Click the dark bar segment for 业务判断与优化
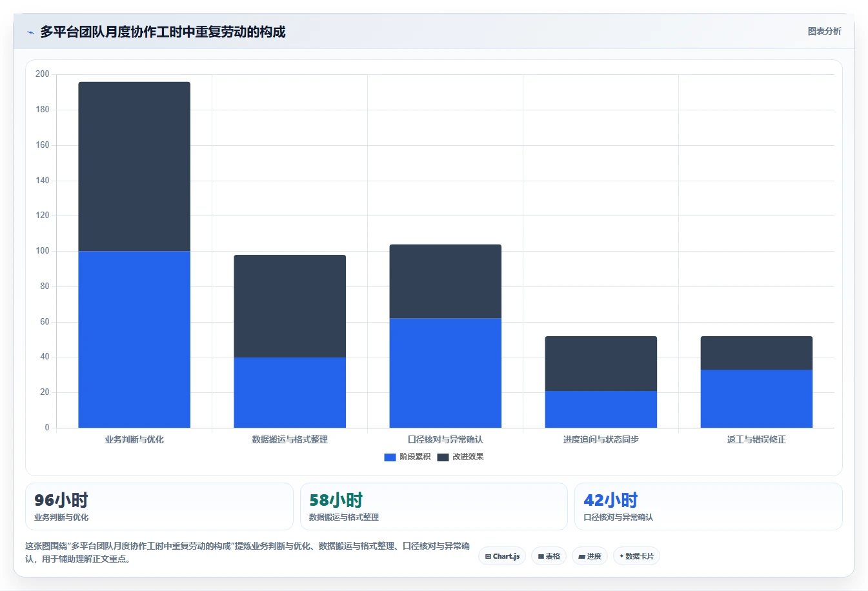The image size is (868, 591). point(134,166)
